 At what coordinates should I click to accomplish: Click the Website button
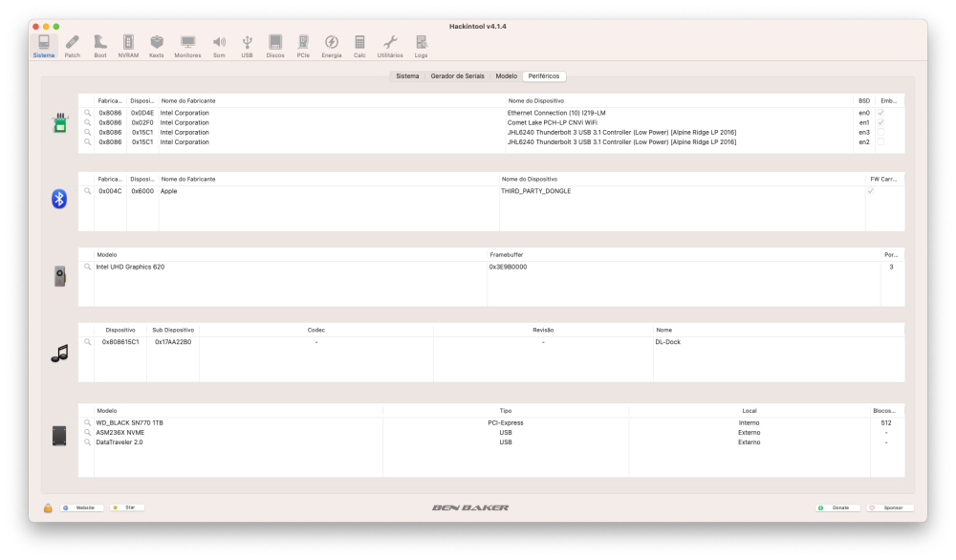coord(81,507)
